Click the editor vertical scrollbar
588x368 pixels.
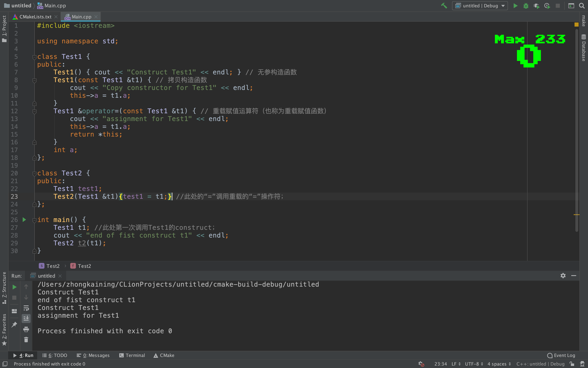[577, 130]
